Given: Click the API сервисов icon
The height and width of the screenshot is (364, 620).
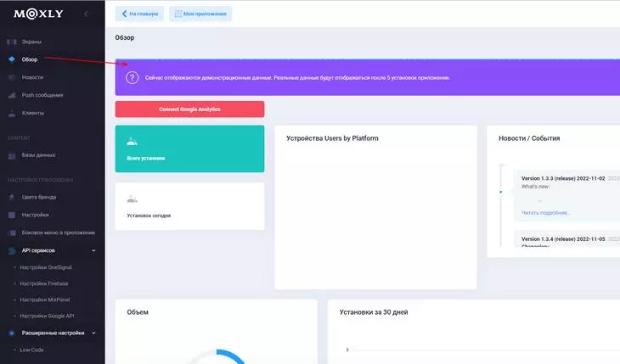Looking at the screenshot, I should pos(12,250).
